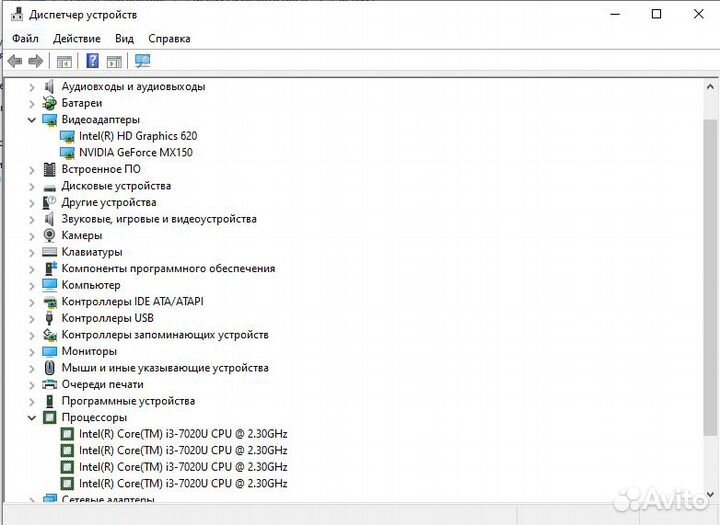Click the Другие устройства unknown device icon
Image resolution: width=720 pixels, height=525 pixels.
pos(49,202)
